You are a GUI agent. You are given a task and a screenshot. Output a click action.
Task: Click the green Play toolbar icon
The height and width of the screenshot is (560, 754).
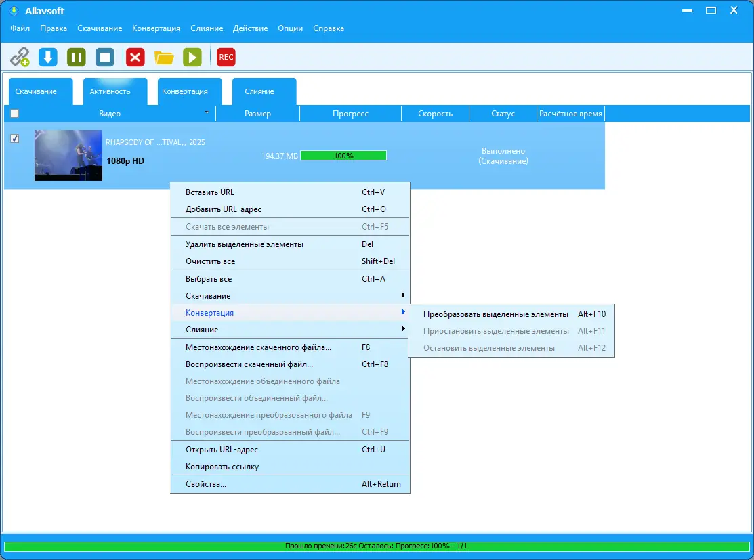[x=192, y=57]
